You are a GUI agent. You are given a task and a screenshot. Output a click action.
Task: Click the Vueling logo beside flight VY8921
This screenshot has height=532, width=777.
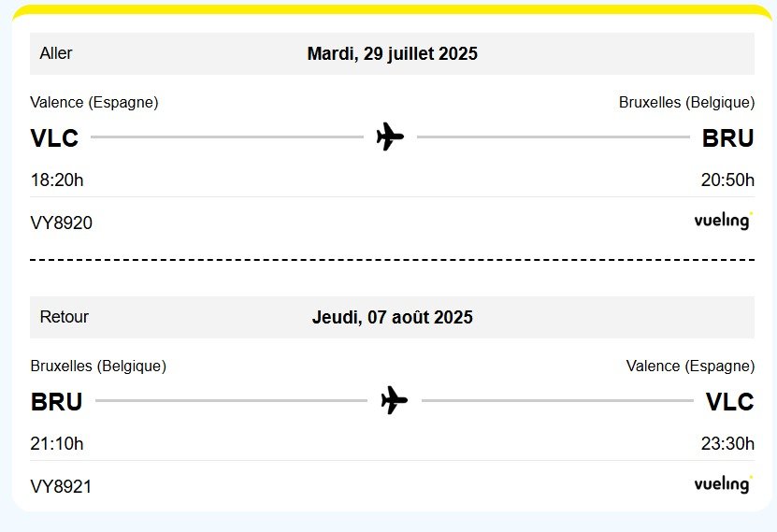[723, 484]
